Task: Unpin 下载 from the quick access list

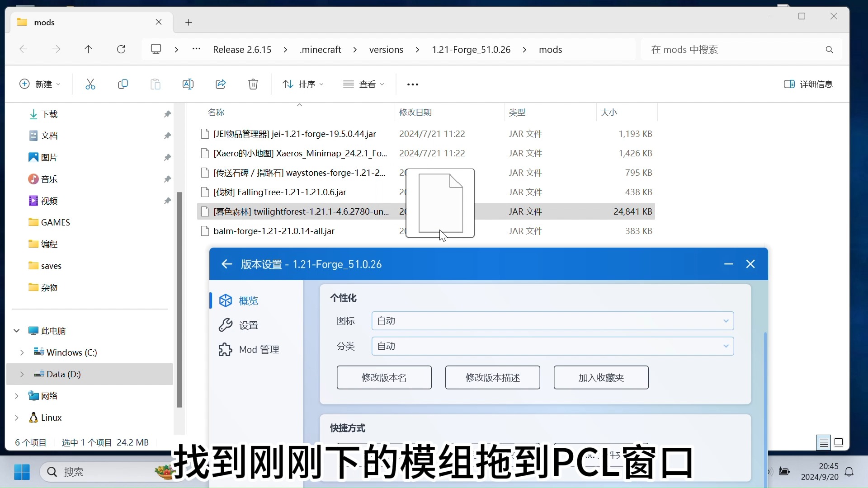Action: (x=167, y=114)
